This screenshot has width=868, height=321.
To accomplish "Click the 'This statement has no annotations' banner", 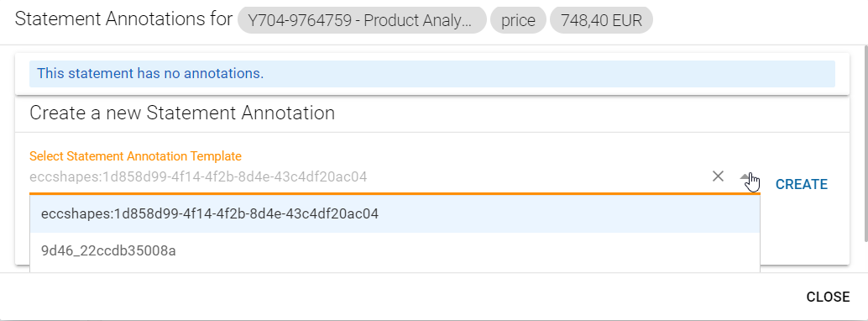I will pos(431,74).
